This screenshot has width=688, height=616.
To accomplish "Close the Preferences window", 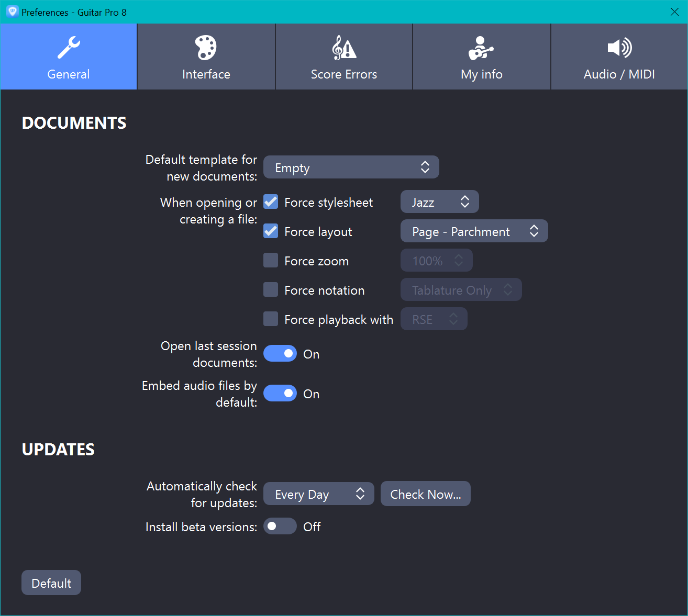I will pyautogui.click(x=674, y=12).
